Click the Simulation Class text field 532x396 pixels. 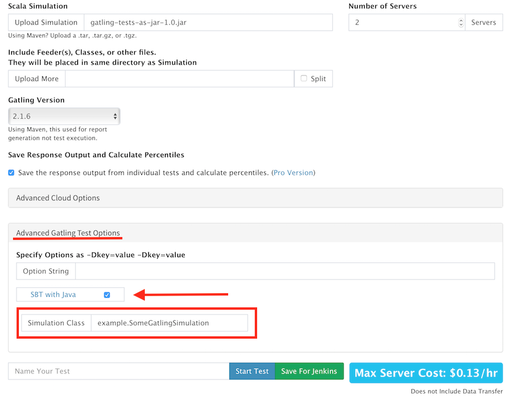tap(169, 323)
